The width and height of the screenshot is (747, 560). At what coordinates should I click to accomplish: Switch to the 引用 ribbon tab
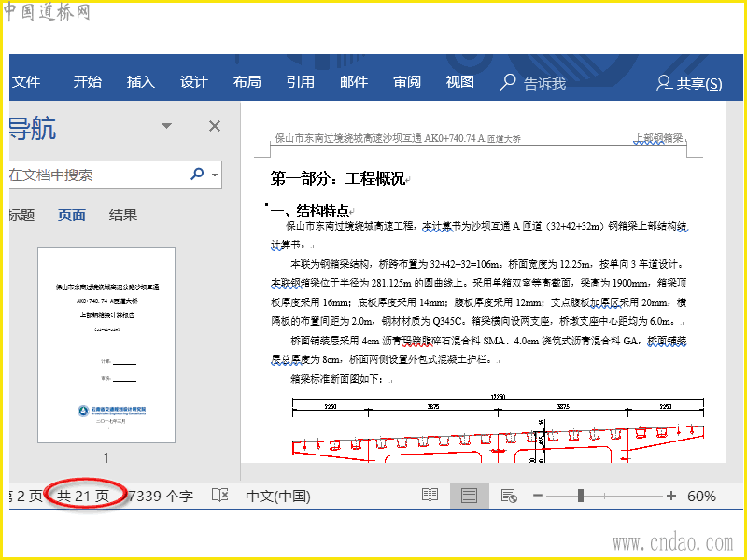tap(300, 82)
